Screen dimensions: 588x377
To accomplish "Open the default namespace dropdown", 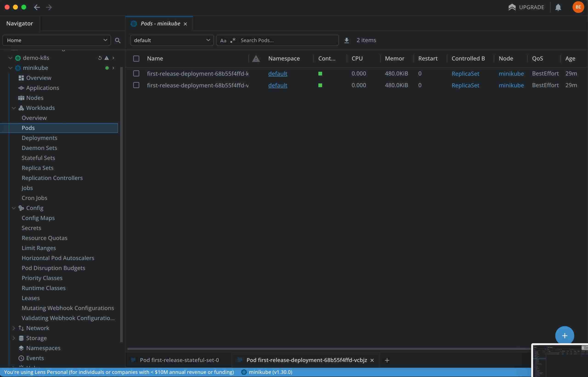I will point(172,40).
